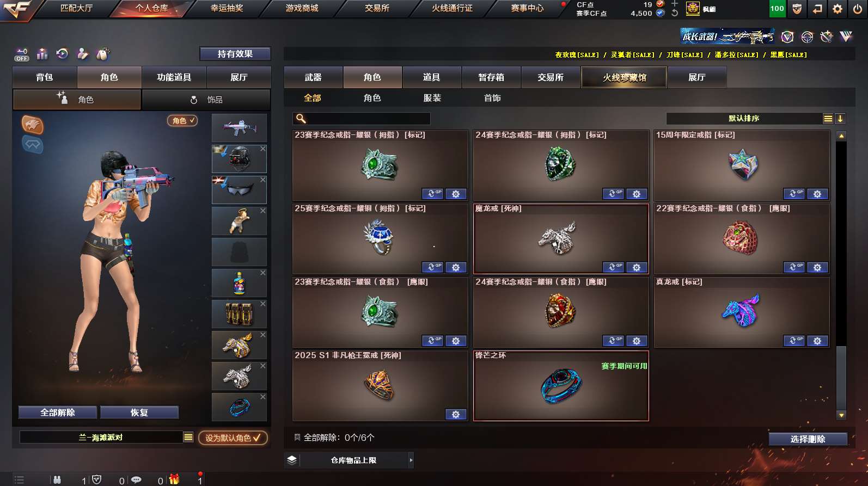Click the ranking podium icon above backpack

tap(42, 54)
